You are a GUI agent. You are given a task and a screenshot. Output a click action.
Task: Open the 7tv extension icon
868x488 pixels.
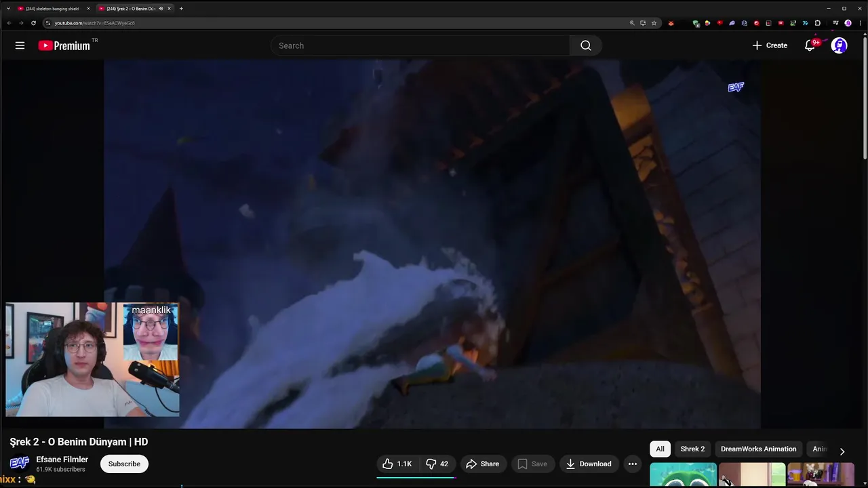pos(805,23)
